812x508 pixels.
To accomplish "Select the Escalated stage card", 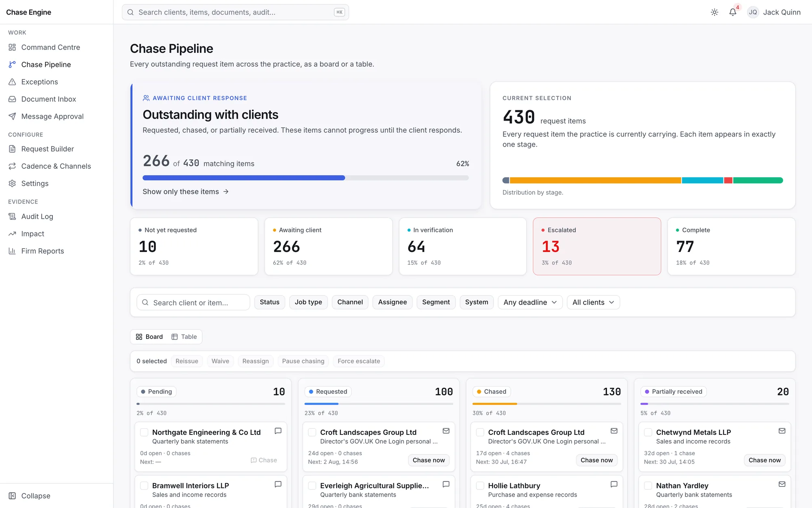I will tap(597, 246).
